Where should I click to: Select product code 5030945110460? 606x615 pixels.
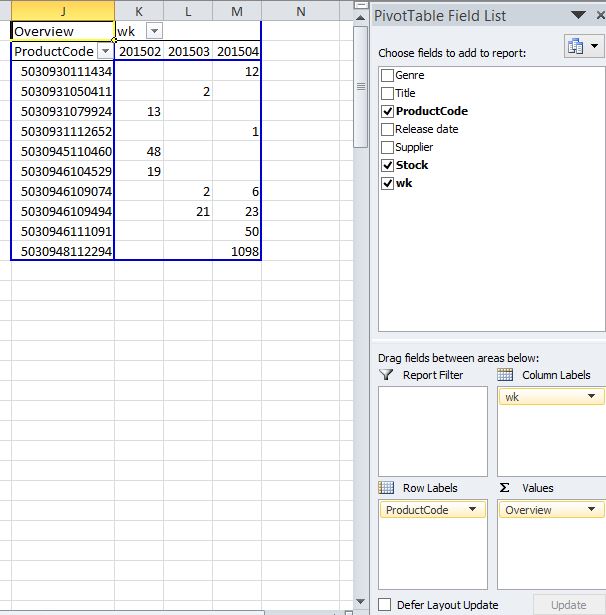click(63, 151)
